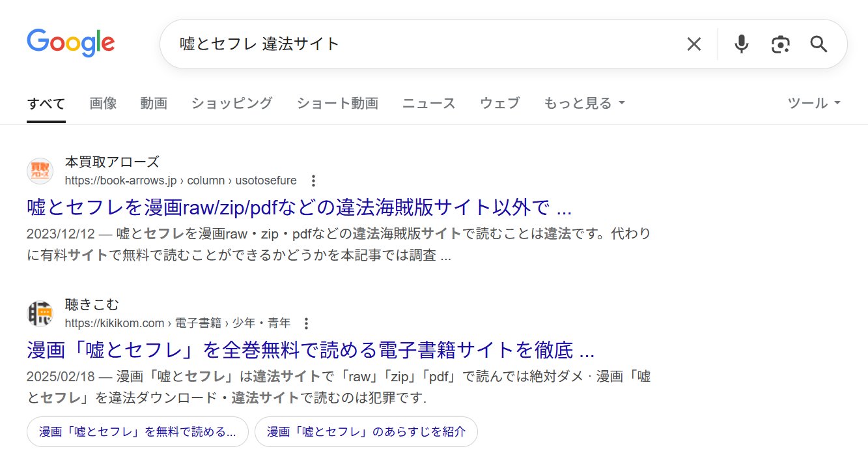Click the Google logo
Screen dimensions: 868x464
point(70,43)
